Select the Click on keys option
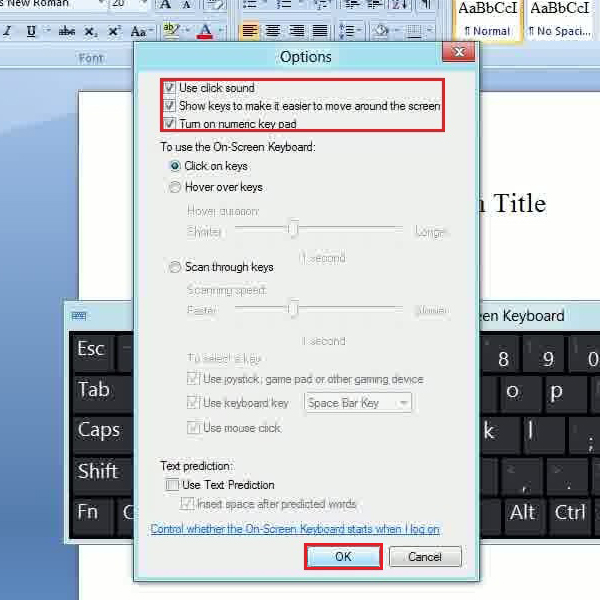 [x=175, y=166]
